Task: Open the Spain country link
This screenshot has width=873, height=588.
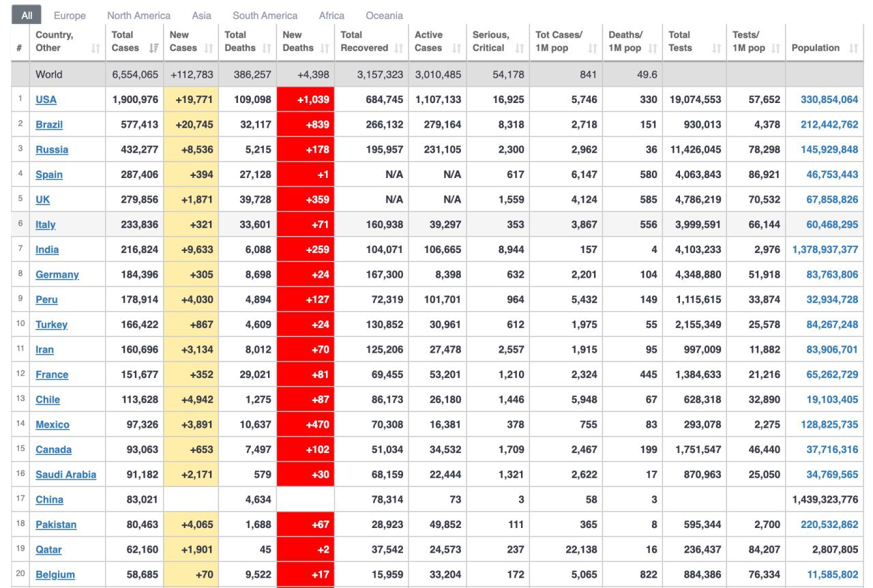Action: [x=49, y=175]
